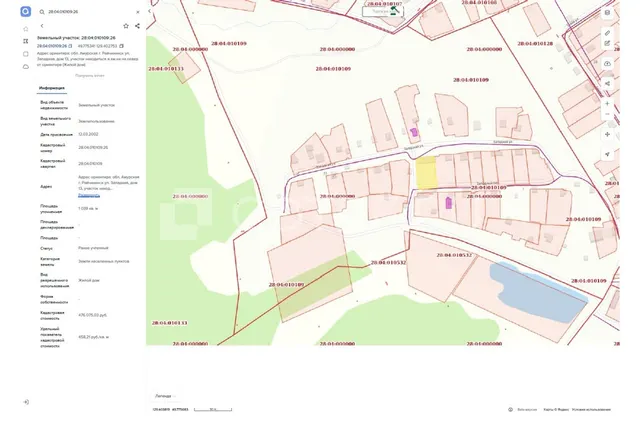Click the cloud upload map button
Screen dimensions: 640x428
point(607,64)
